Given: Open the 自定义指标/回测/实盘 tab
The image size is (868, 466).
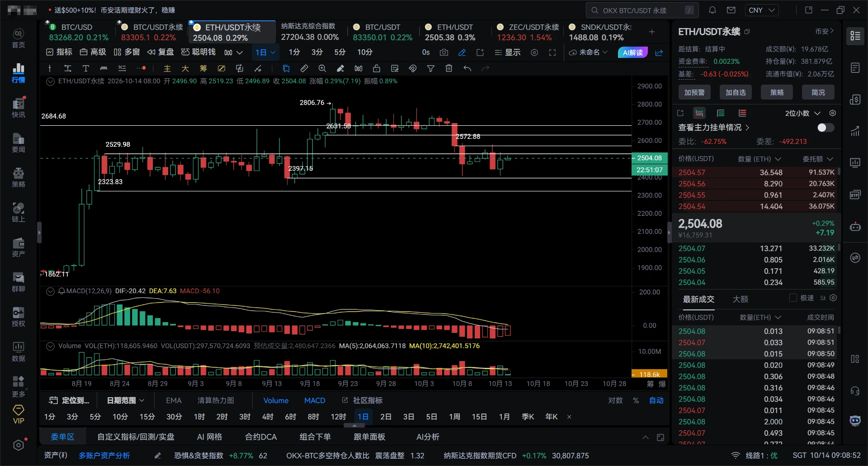Looking at the screenshot, I should pos(136,437).
